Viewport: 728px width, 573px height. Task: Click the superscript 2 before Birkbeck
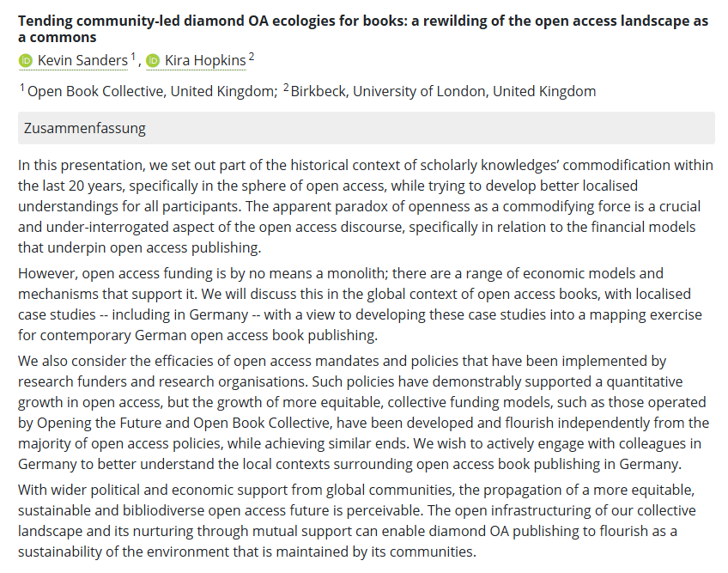(x=286, y=88)
